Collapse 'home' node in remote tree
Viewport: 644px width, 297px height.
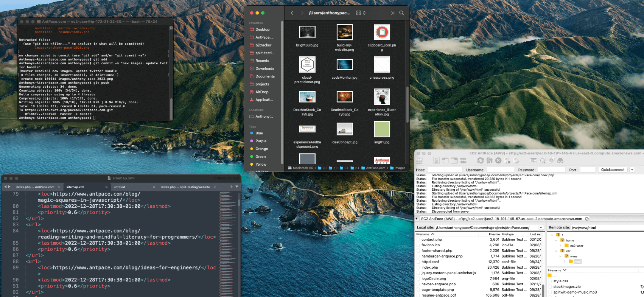(x=556, y=240)
